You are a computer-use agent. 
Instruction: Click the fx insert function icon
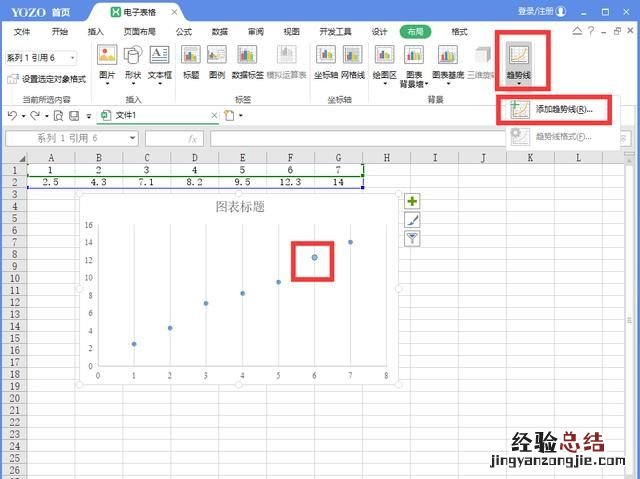click(x=193, y=139)
